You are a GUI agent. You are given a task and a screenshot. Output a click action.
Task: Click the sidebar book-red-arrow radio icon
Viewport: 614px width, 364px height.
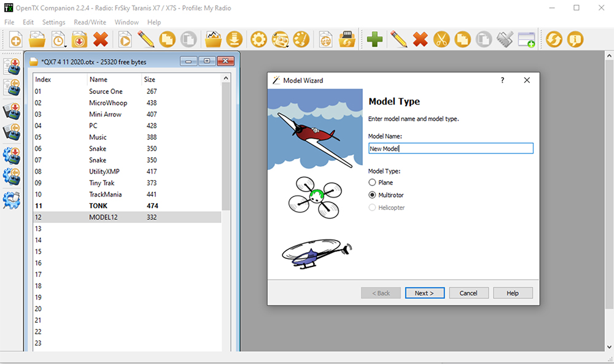12,112
